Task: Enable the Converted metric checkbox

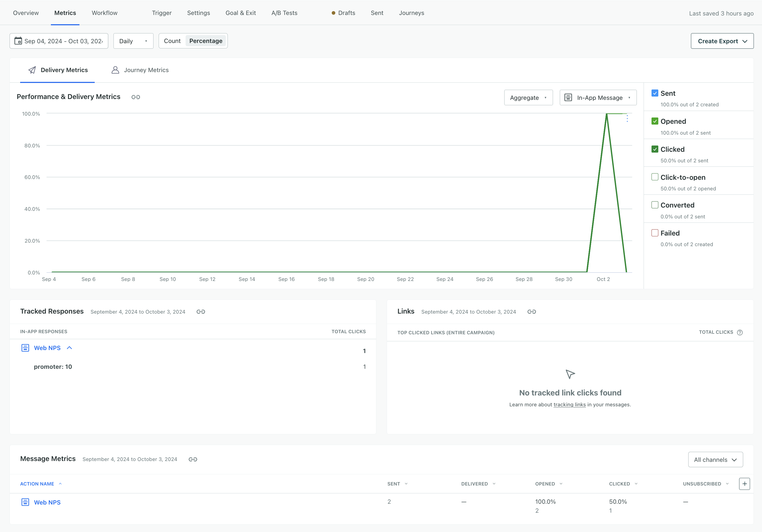Action: (654, 205)
